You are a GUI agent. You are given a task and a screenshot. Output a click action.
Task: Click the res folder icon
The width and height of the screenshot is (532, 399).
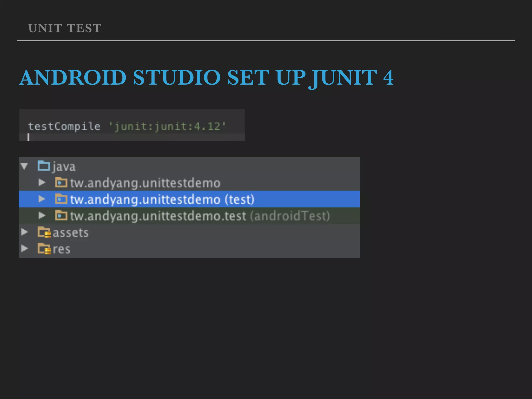coord(44,249)
